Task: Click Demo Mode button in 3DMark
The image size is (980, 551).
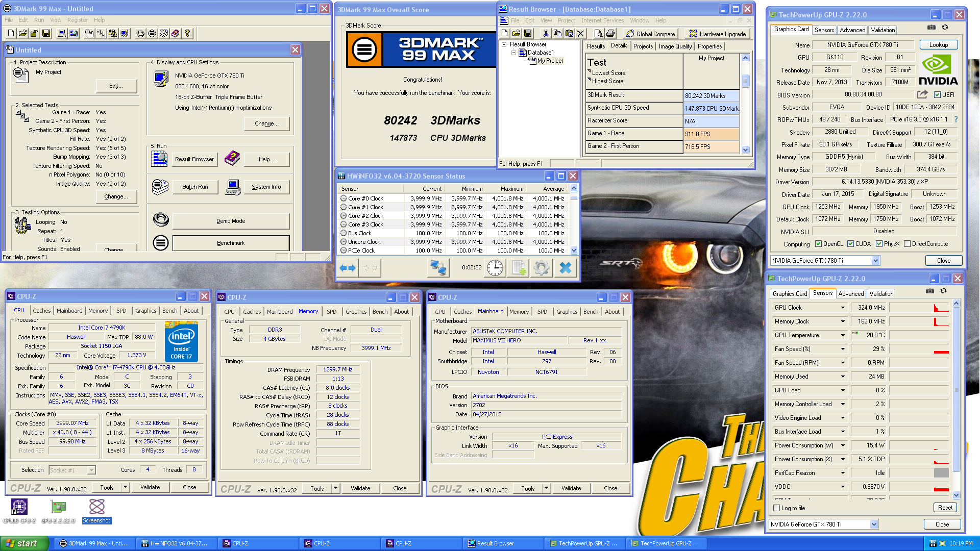Action: point(231,221)
